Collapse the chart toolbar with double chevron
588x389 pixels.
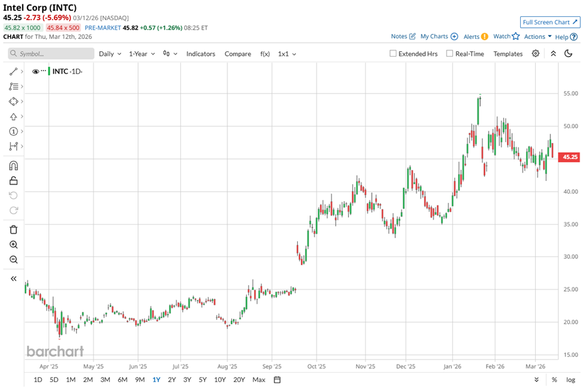pos(553,53)
